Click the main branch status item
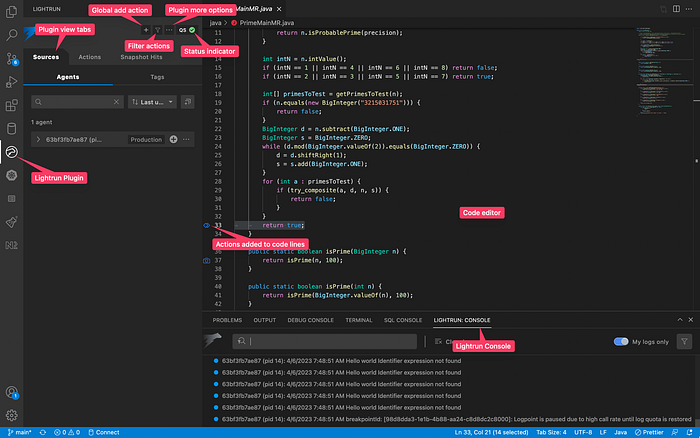Image resolution: width=700 pixels, height=438 pixels. pos(20,432)
